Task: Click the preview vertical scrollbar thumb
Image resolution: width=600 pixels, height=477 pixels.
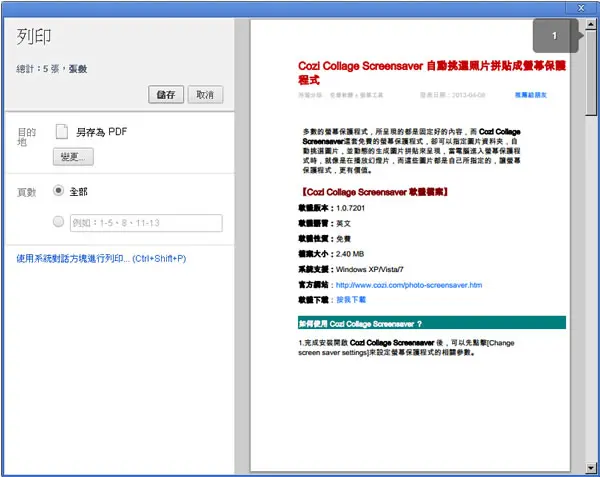Action: coord(591,72)
